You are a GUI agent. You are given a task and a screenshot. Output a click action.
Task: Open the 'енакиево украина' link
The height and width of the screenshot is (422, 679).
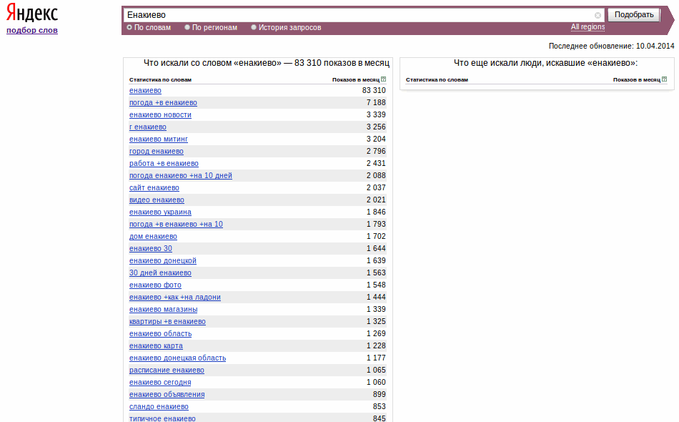160,212
